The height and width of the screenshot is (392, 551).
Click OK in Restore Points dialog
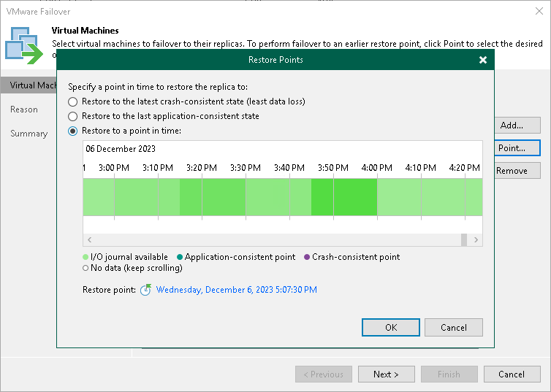[x=391, y=328]
